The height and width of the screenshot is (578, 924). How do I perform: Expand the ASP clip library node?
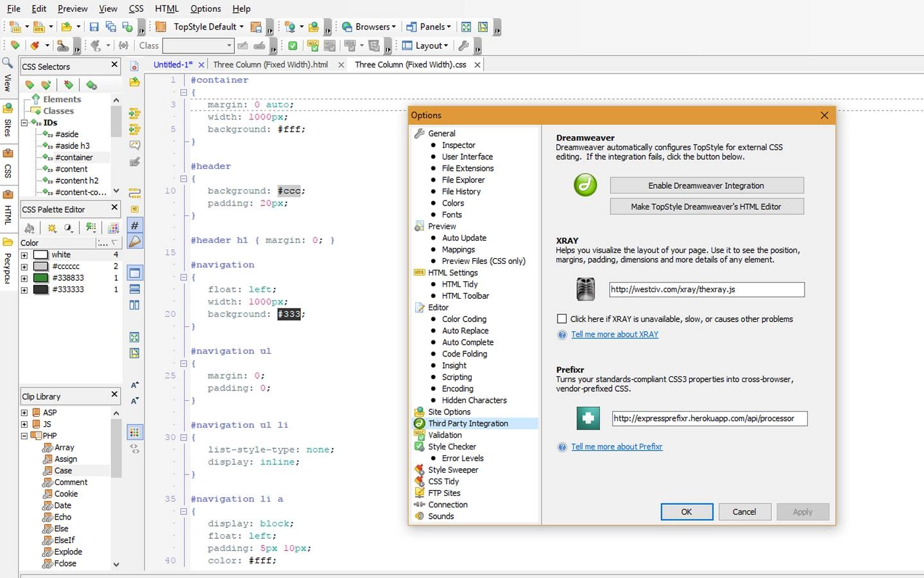(24, 413)
